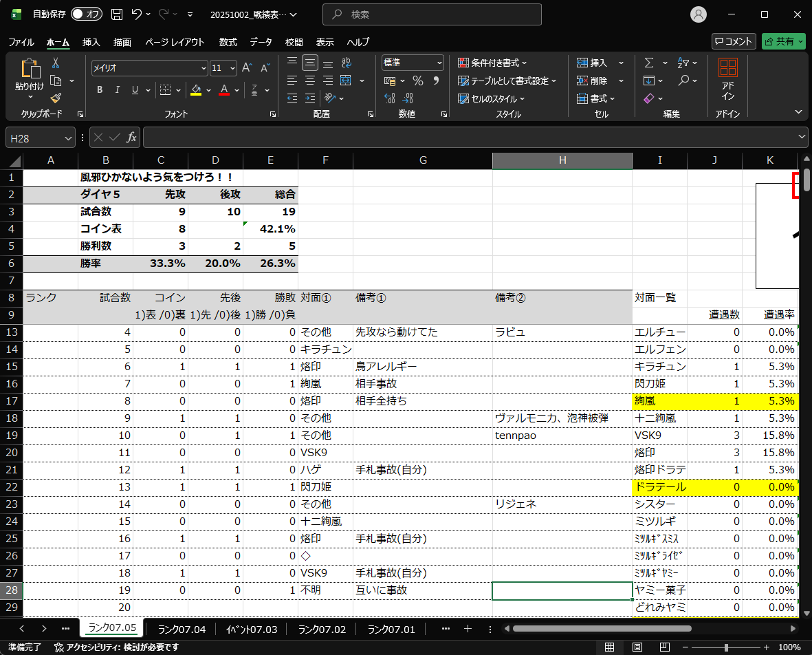Open the Add-ins button
Screen dimensions: 812x655
click(x=727, y=80)
